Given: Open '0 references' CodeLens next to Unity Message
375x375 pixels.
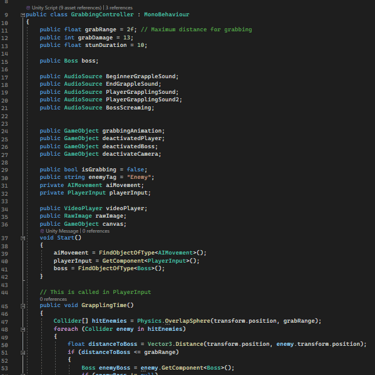Looking at the screenshot, I should point(96,231).
